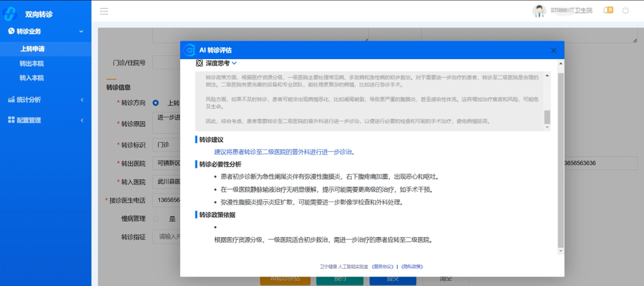Click the doctor avatar in header
Viewport: 644px width, 286px height.
pos(539,11)
